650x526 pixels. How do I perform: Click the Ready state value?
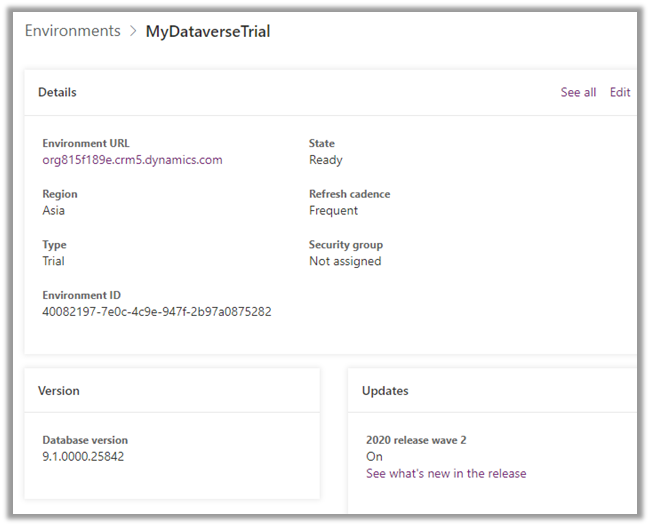(325, 160)
